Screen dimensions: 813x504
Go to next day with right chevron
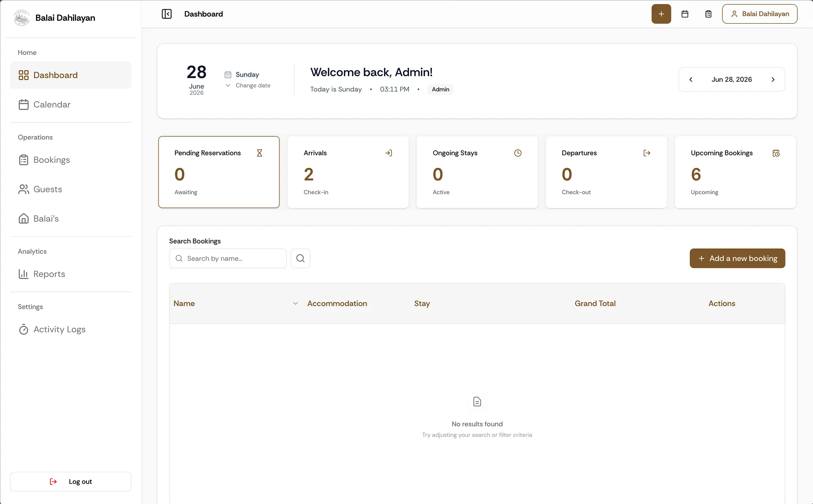click(x=773, y=80)
